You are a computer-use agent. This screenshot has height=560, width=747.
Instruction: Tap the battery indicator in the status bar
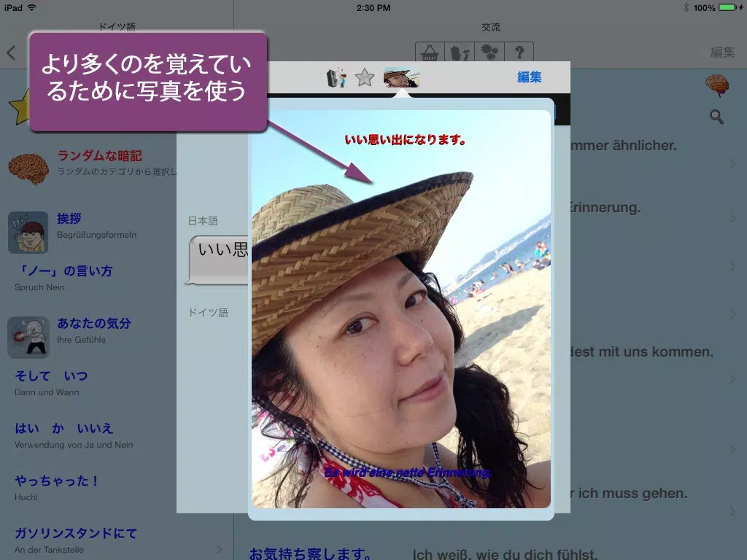[x=727, y=7]
